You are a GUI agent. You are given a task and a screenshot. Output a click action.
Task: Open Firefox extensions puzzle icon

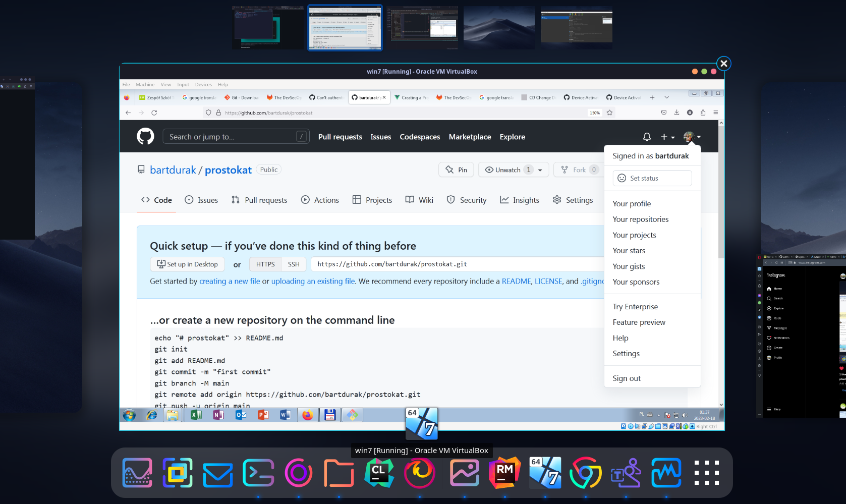[x=703, y=113]
